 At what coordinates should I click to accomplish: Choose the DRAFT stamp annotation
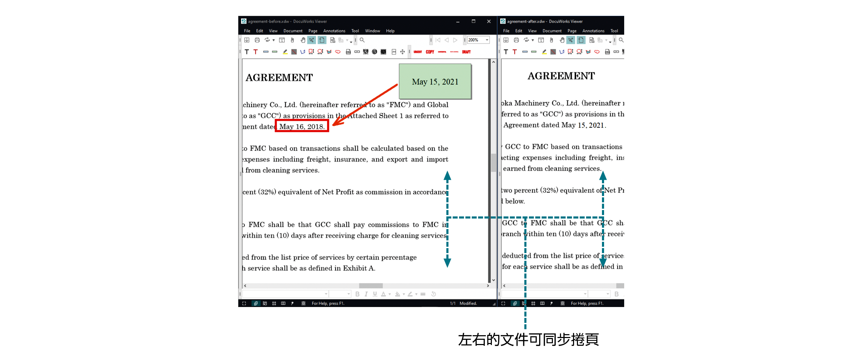pos(466,52)
